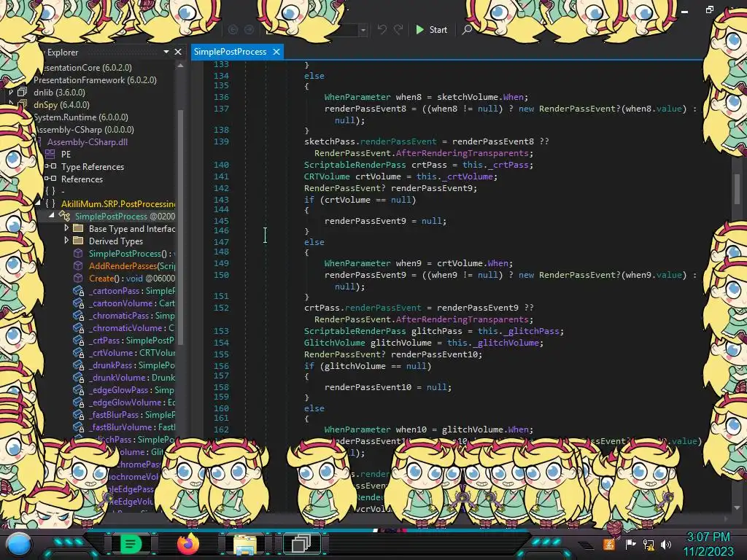This screenshot has width=747, height=560.
Task: Click the namespace braces icon beside AkilliMum.SRP.PostProcessing
Action: pos(50,203)
